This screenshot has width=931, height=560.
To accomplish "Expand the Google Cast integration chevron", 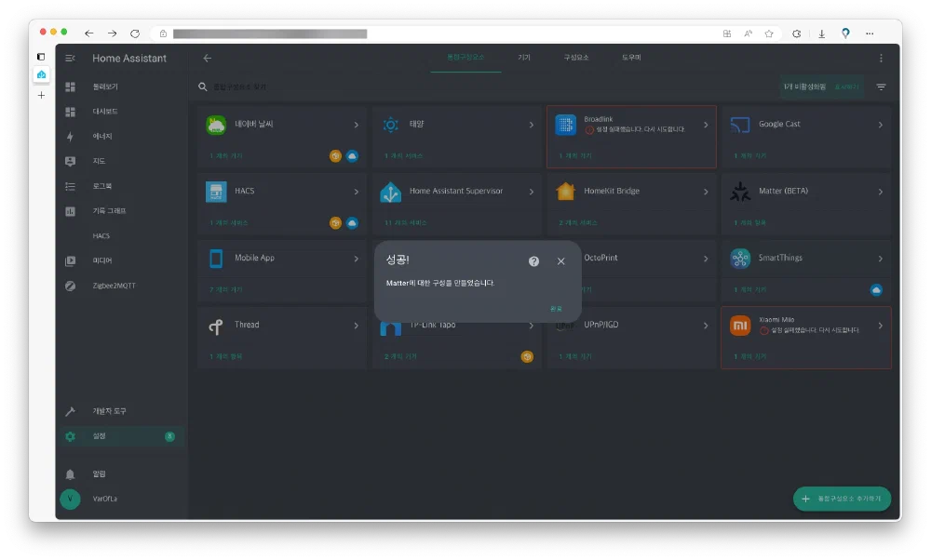I will pyautogui.click(x=880, y=125).
